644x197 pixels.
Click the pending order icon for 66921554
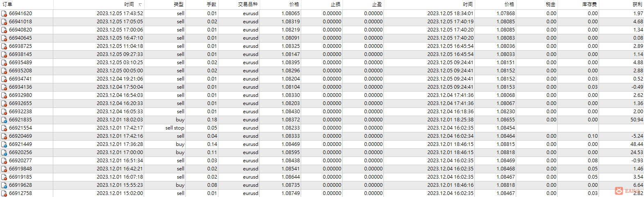click(x=4, y=128)
